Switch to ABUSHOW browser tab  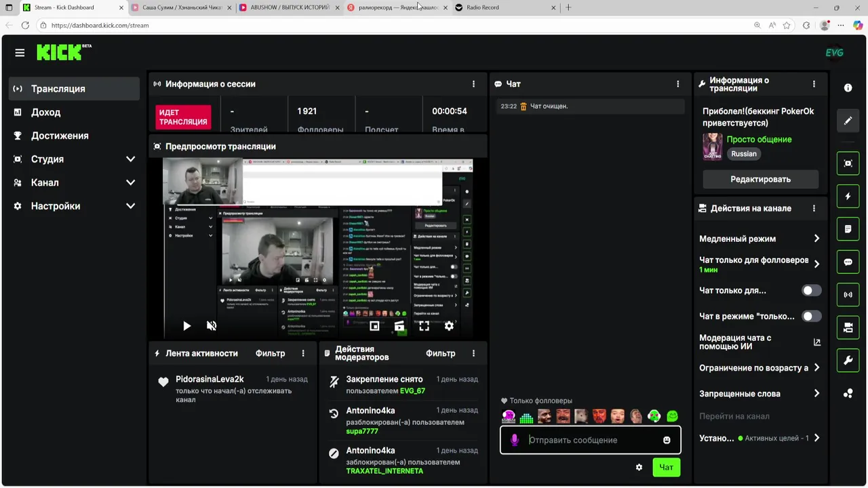point(290,7)
